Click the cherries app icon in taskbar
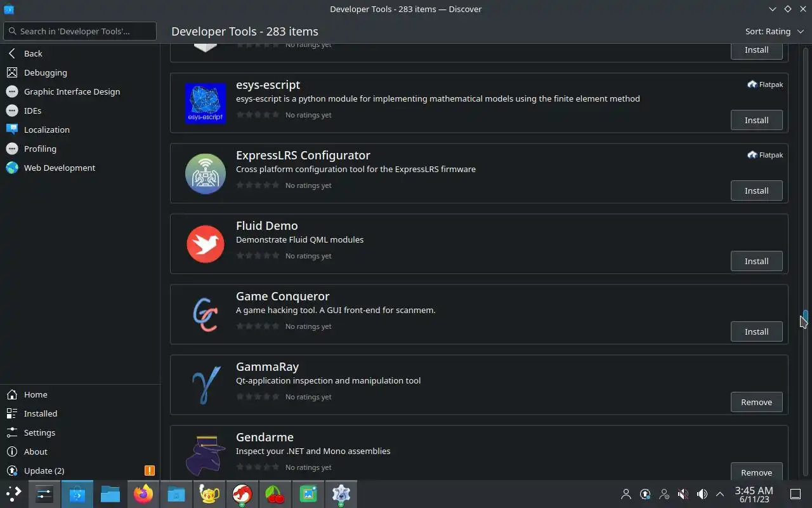This screenshot has width=812, height=508. pyautogui.click(x=275, y=493)
